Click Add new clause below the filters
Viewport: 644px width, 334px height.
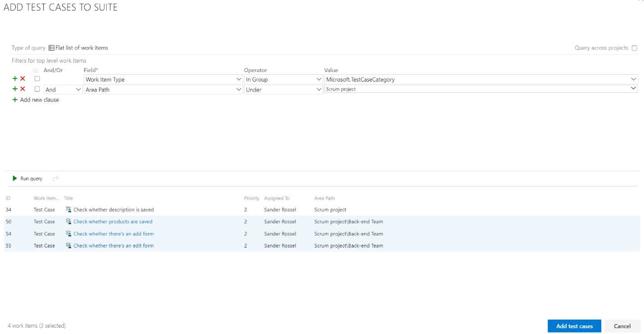36,100
